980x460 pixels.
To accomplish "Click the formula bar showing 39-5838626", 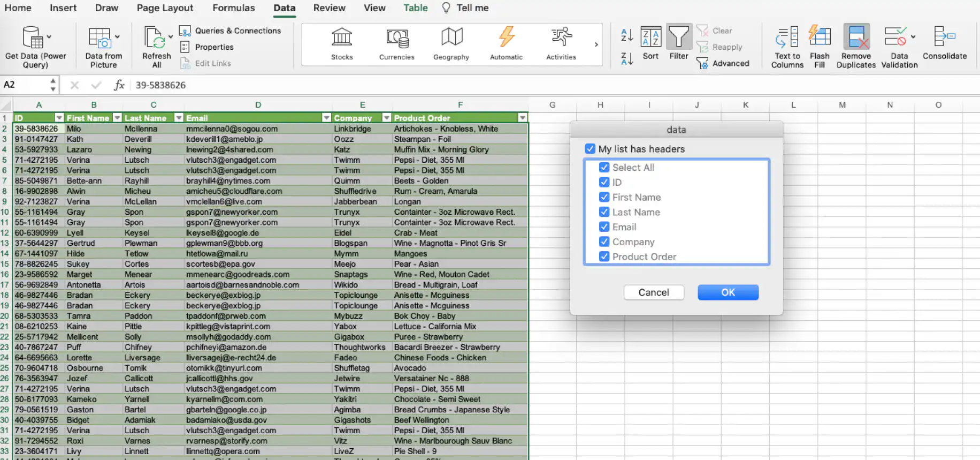I will 555,85.
